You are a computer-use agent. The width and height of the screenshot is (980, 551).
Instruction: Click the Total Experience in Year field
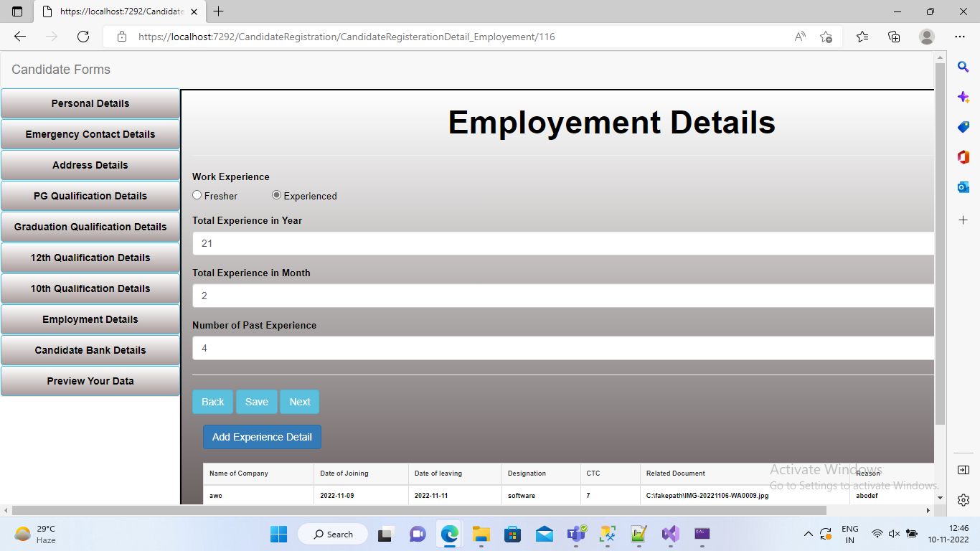click(563, 243)
